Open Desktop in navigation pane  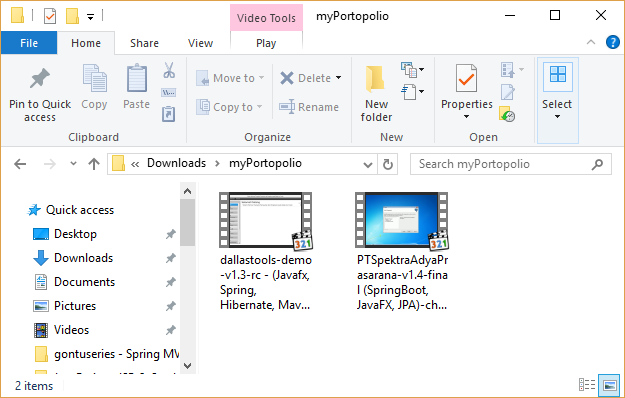tap(65, 234)
